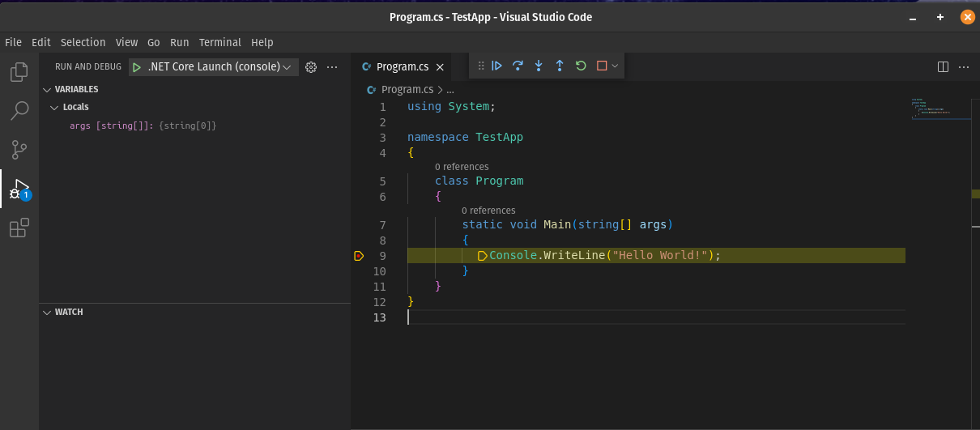Open the Terminal menu

(220, 42)
